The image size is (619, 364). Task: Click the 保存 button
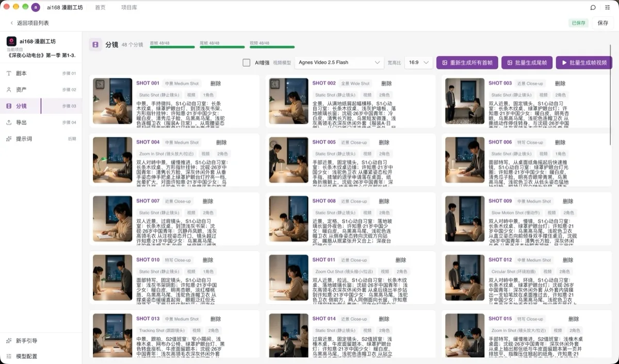pyautogui.click(x=603, y=23)
